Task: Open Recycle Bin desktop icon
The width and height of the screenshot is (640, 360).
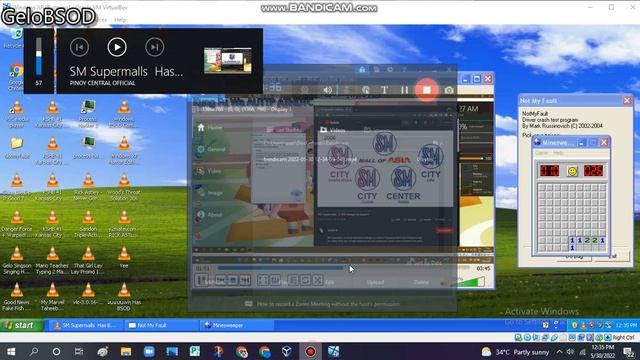Action: click(x=15, y=38)
